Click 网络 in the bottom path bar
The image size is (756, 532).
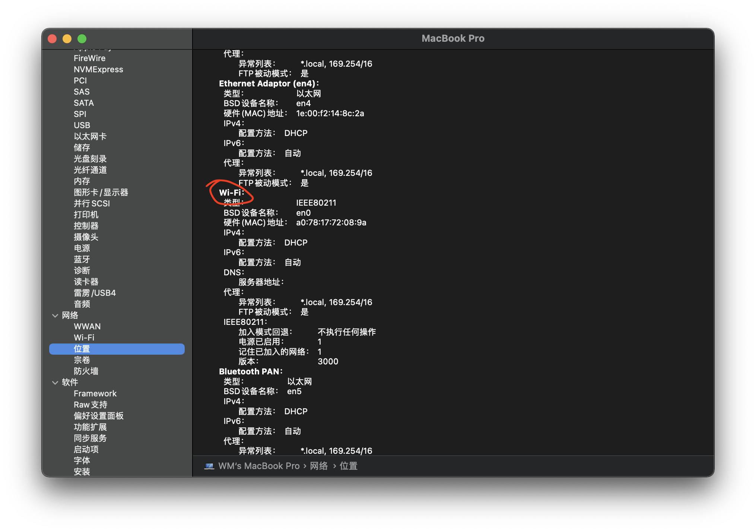(319, 466)
